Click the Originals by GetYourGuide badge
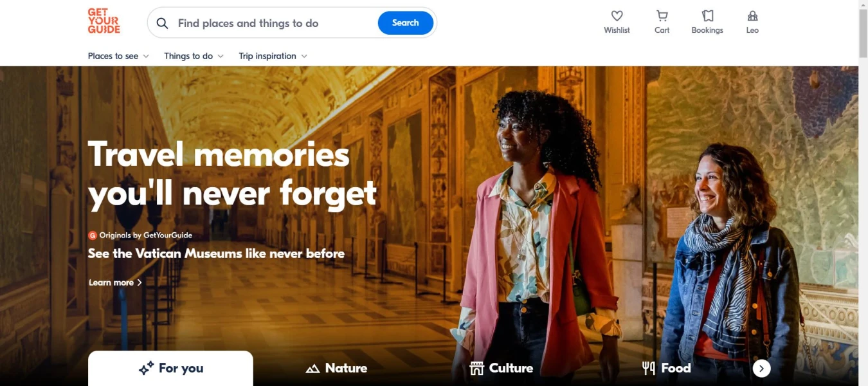The width and height of the screenshot is (868, 386). click(140, 235)
